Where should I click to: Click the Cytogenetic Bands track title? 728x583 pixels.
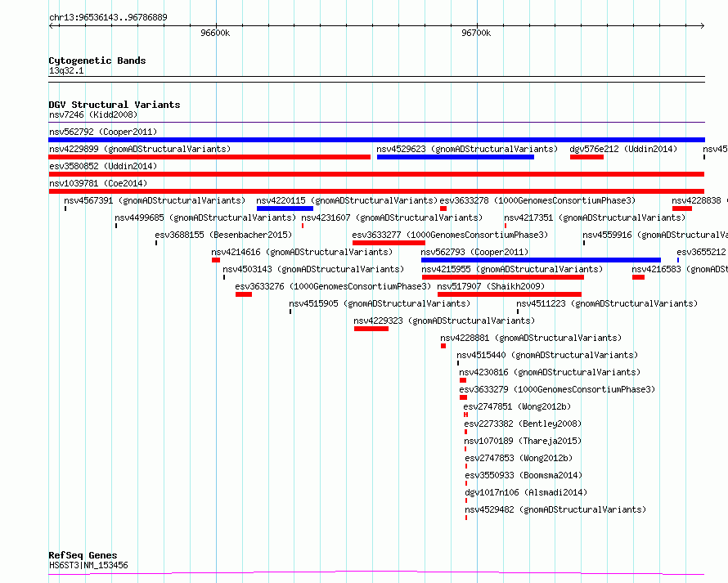(x=97, y=61)
